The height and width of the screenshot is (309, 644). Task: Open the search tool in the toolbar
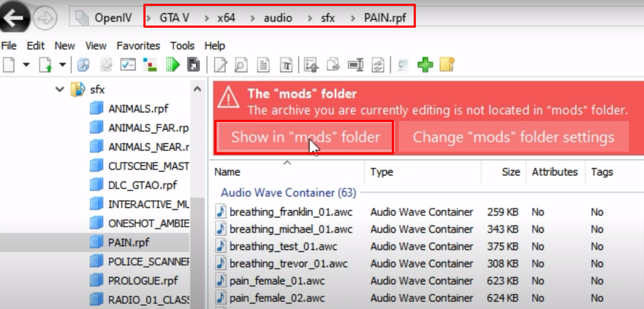tap(83, 64)
